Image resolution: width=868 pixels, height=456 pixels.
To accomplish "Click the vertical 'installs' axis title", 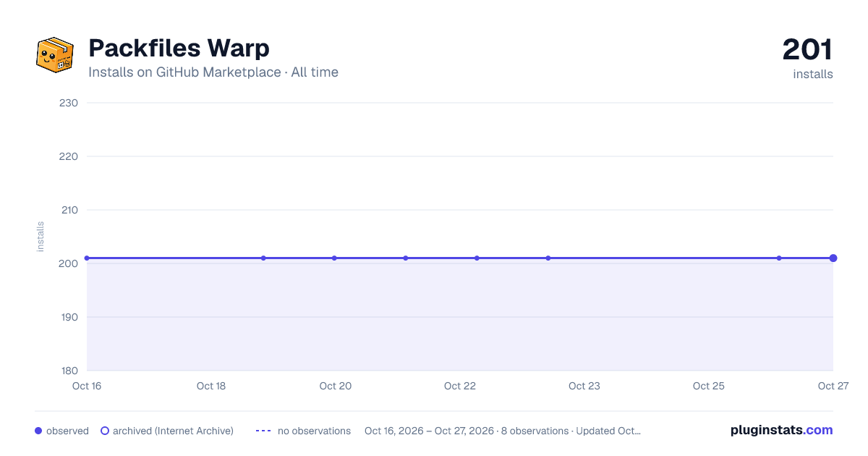I will (41, 237).
